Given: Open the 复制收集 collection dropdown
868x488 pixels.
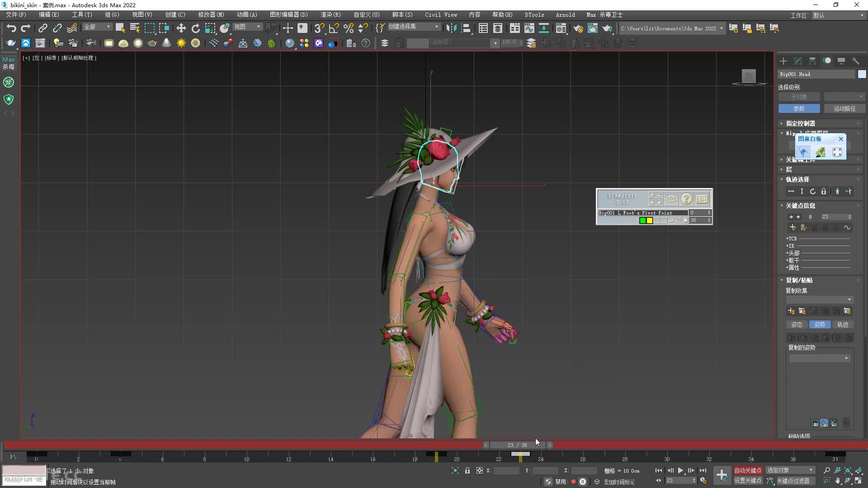Looking at the screenshot, I should point(819,300).
